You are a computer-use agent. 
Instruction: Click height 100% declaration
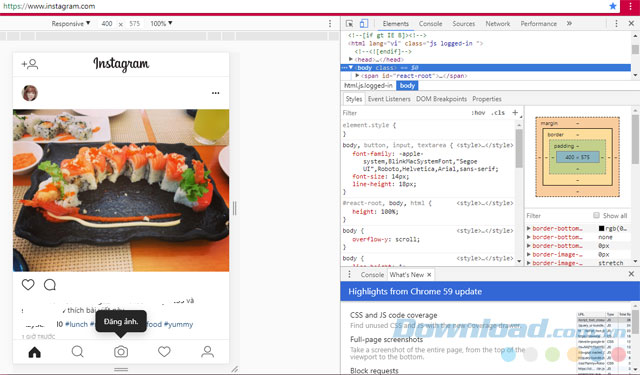[375, 212]
